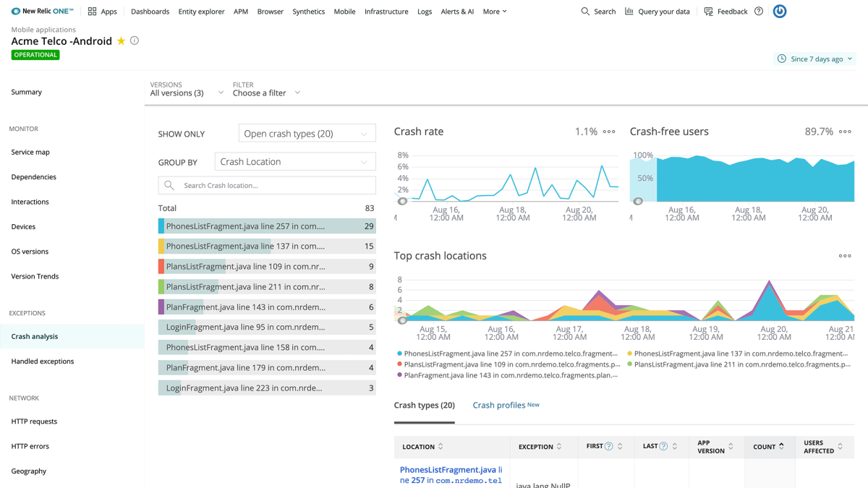The width and height of the screenshot is (868, 488).
Task: Open the Group by Crash Location dropdown
Action: pyautogui.click(x=295, y=162)
